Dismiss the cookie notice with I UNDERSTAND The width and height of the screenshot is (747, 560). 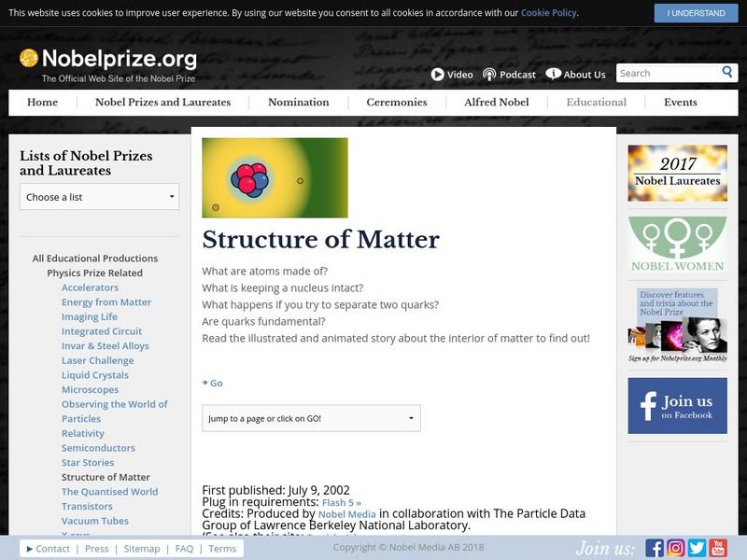pos(694,13)
